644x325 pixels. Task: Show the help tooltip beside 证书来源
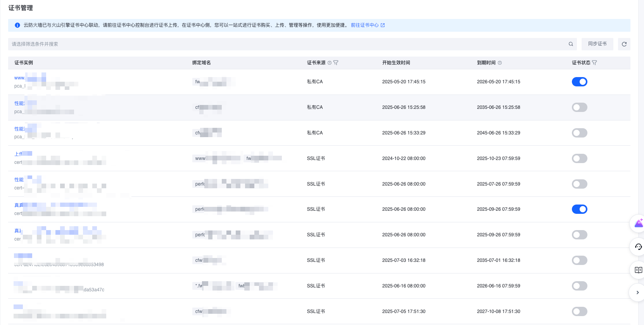tap(330, 63)
